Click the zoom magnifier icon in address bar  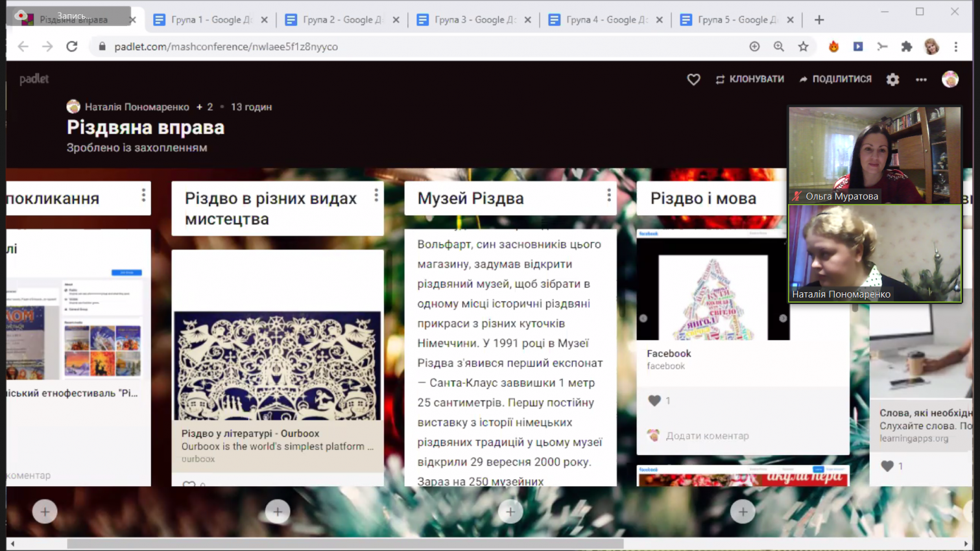(779, 47)
